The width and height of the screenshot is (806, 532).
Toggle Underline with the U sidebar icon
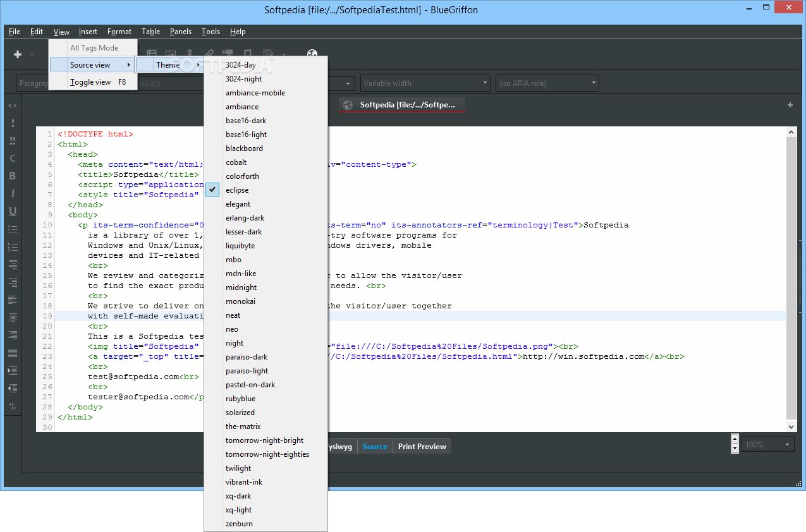click(x=13, y=212)
